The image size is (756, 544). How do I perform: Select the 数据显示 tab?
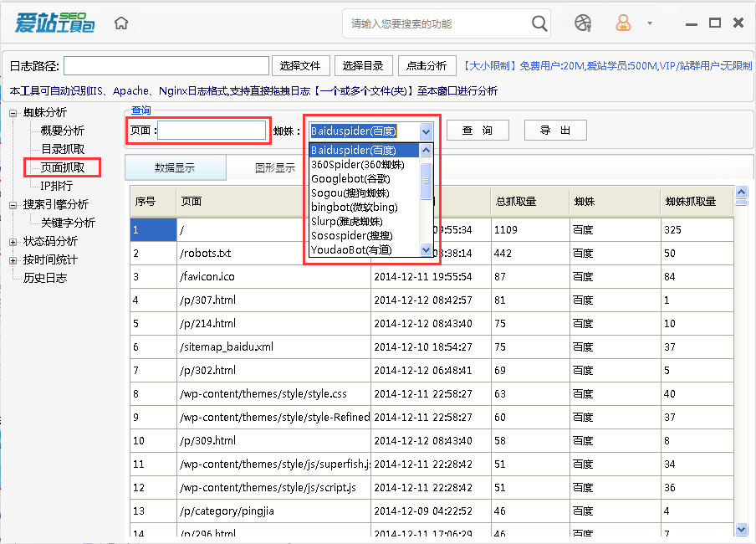tap(175, 167)
